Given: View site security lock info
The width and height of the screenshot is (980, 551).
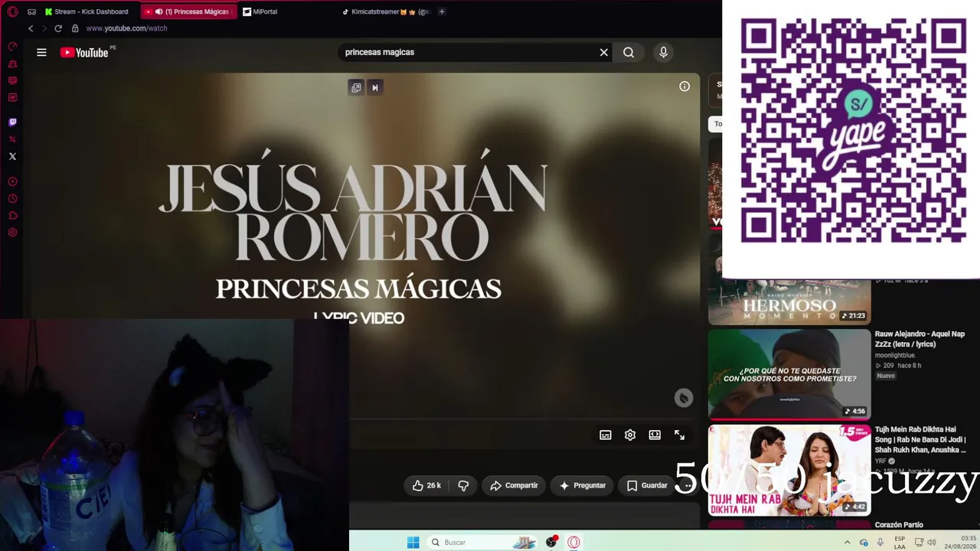Looking at the screenshot, I should [75, 28].
